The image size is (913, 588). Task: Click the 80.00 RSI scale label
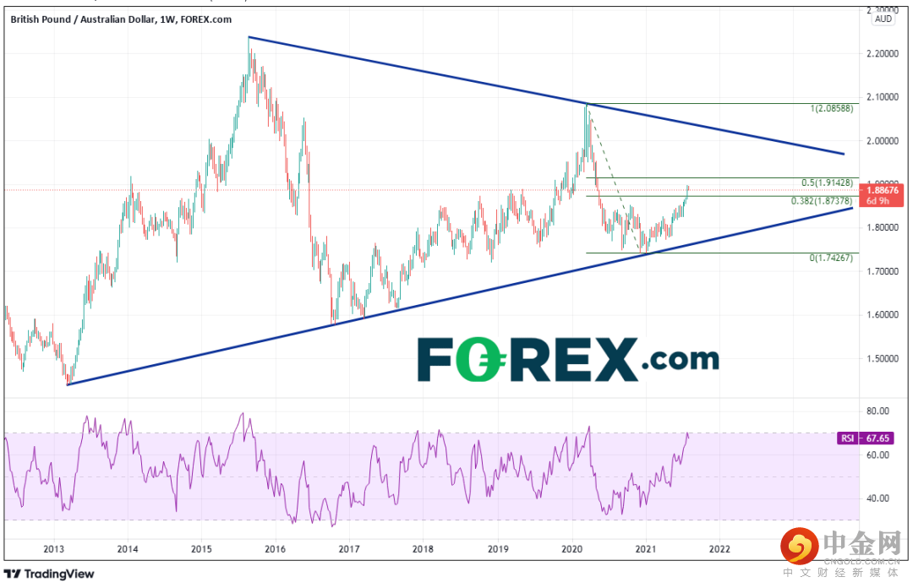pos(878,411)
